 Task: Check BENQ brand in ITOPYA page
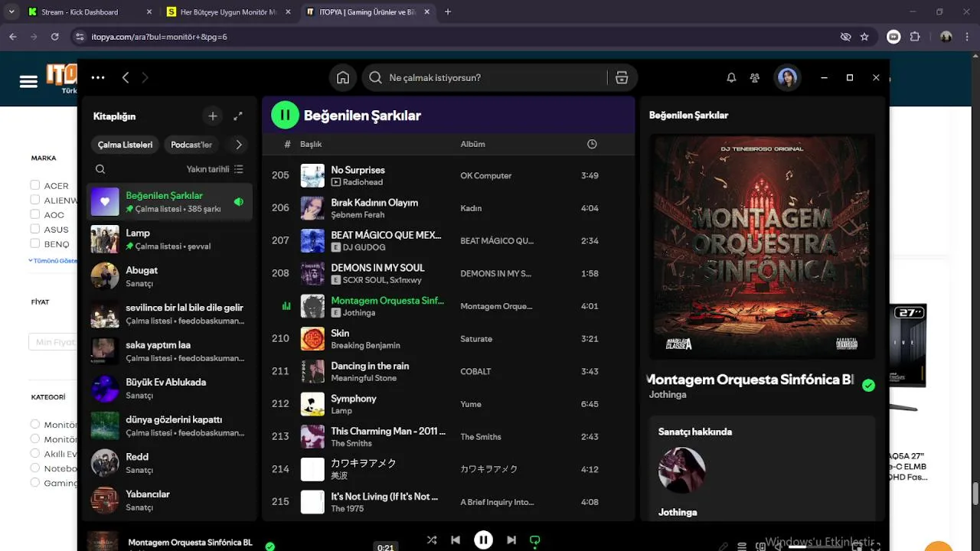pyautogui.click(x=34, y=243)
